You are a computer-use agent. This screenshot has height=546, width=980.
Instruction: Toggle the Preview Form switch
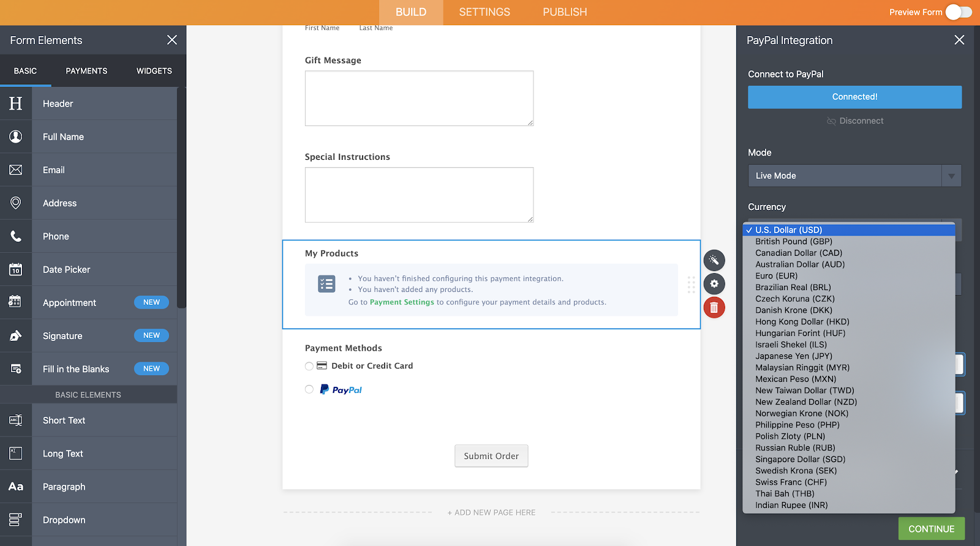(x=959, y=12)
